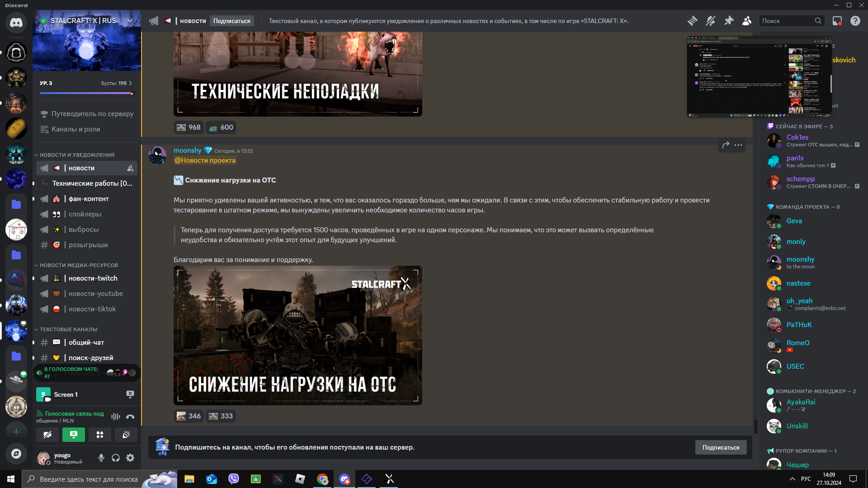Open Discord direct messages home icon

tap(16, 23)
